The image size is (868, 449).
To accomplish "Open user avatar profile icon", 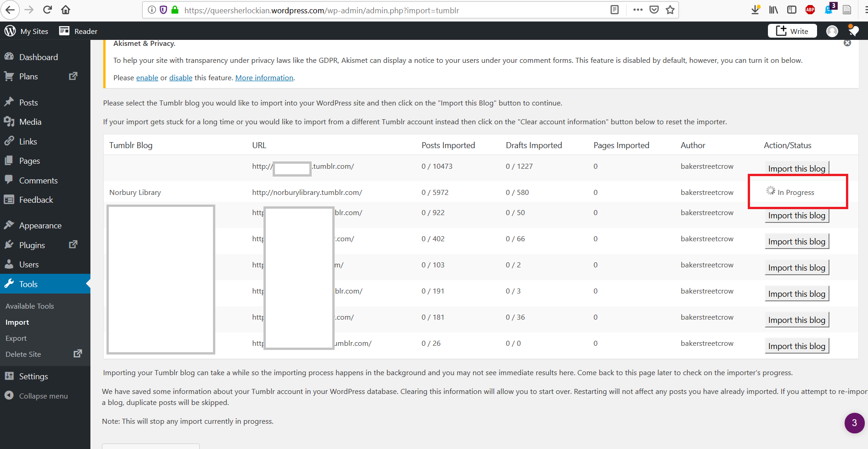I will point(832,31).
